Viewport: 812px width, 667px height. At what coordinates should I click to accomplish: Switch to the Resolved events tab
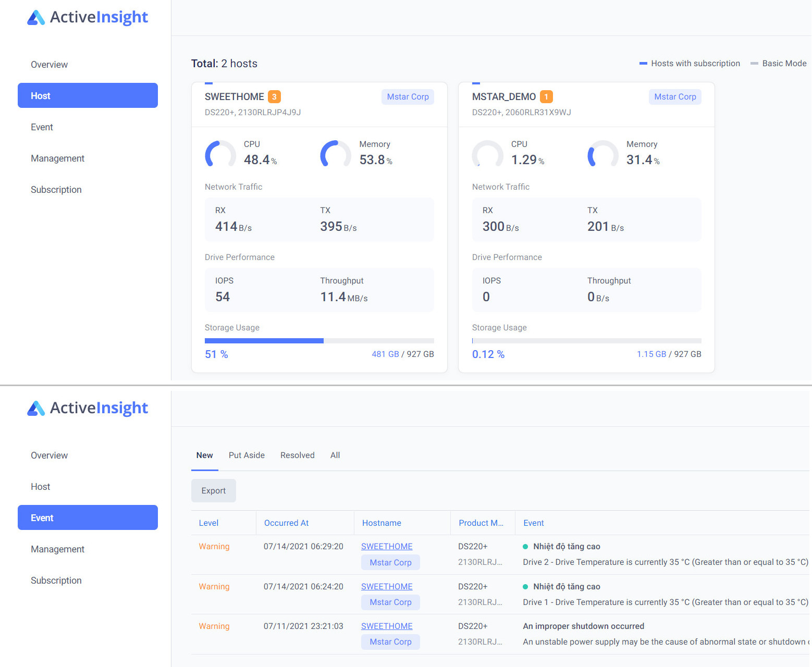pos(297,455)
